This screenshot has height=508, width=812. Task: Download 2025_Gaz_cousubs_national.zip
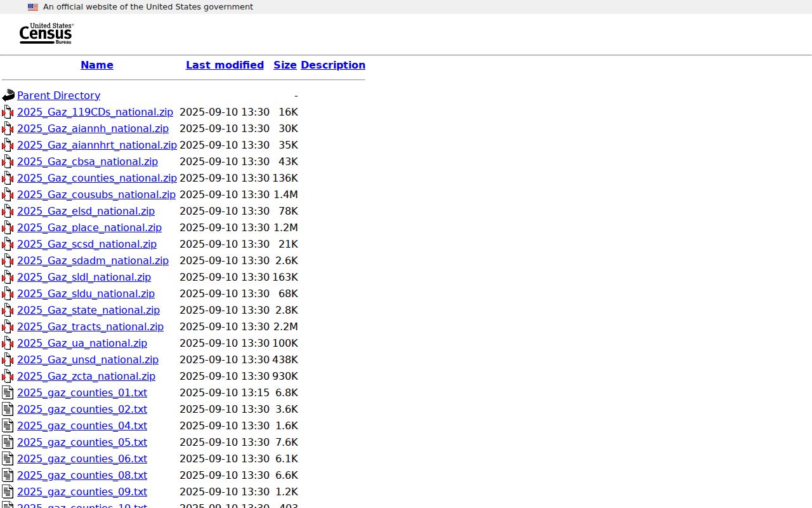(96, 194)
